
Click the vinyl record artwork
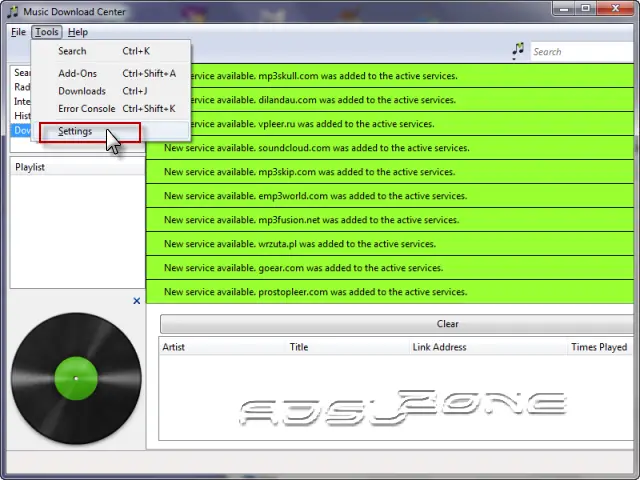(x=76, y=378)
